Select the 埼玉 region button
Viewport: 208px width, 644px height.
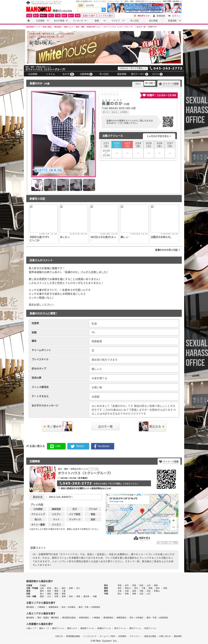click(x=51, y=16)
